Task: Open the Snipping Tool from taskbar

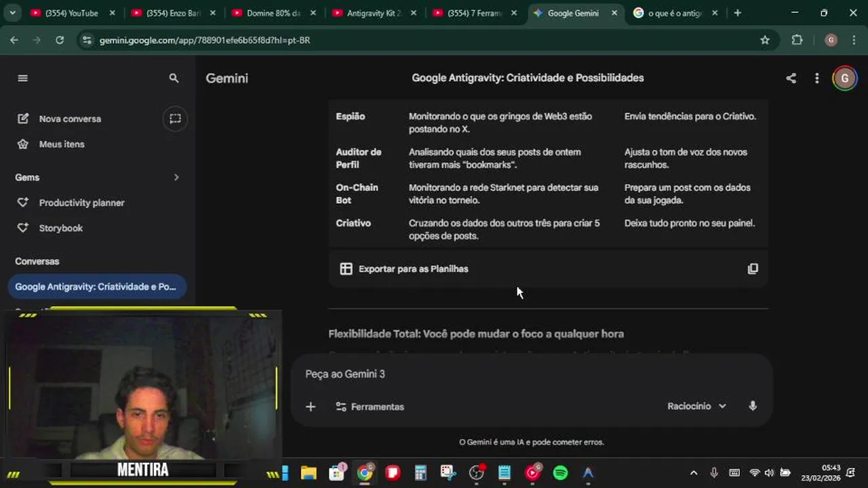Action: coord(448,473)
